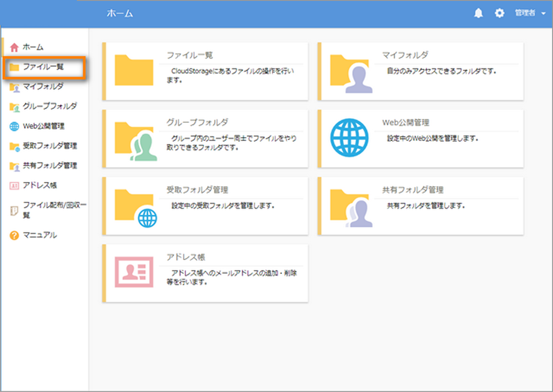This screenshot has height=392, width=553.
Task: Select the Web公開管理 globe icon
Action: coord(14,126)
